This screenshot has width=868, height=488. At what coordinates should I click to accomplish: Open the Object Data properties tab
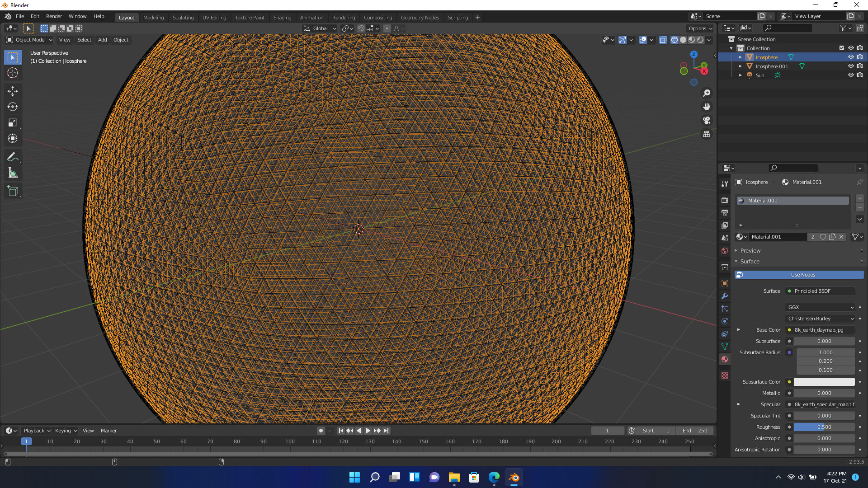click(x=725, y=347)
